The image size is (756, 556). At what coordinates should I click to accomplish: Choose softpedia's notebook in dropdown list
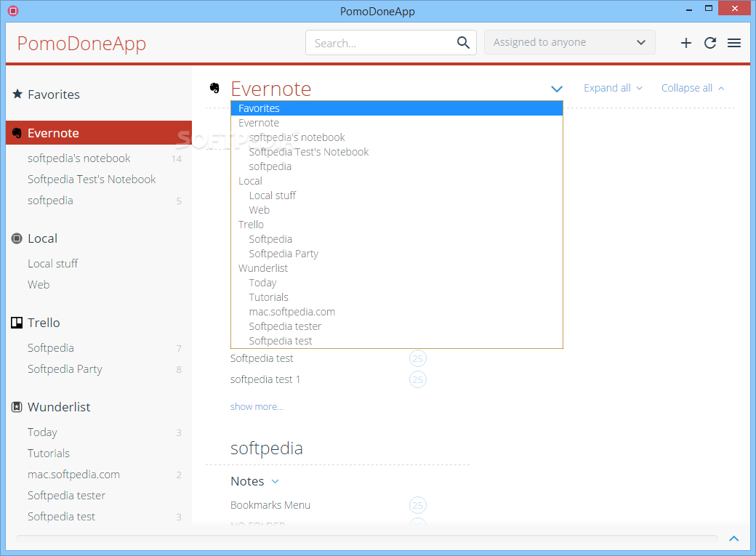397,137
